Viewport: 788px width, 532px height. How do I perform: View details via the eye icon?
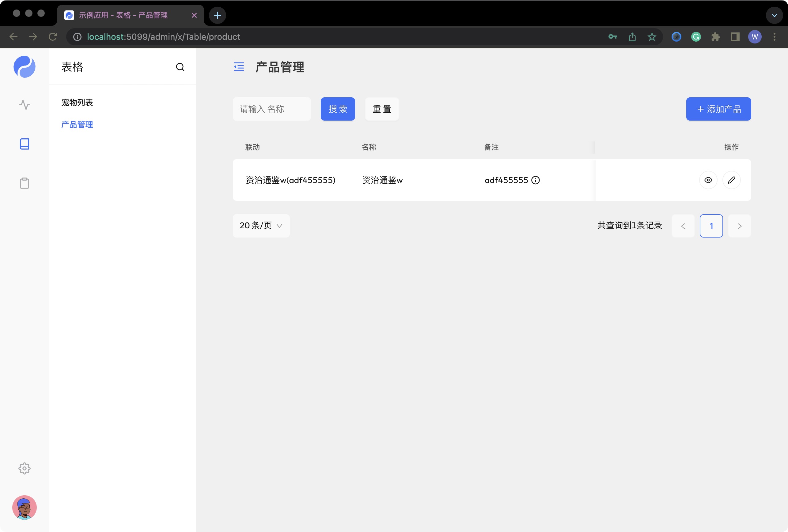tap(708, 180)
